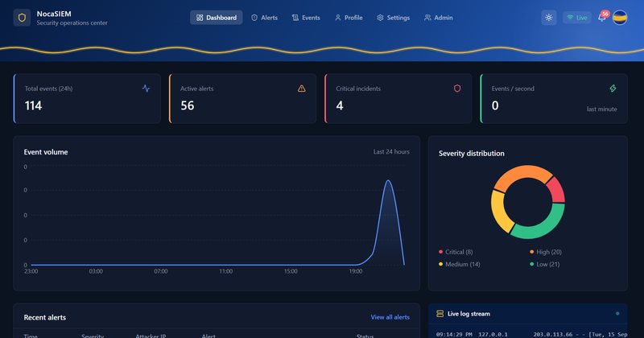
Task: Click the 09:14:29 PM log entry
Action: 532,334
